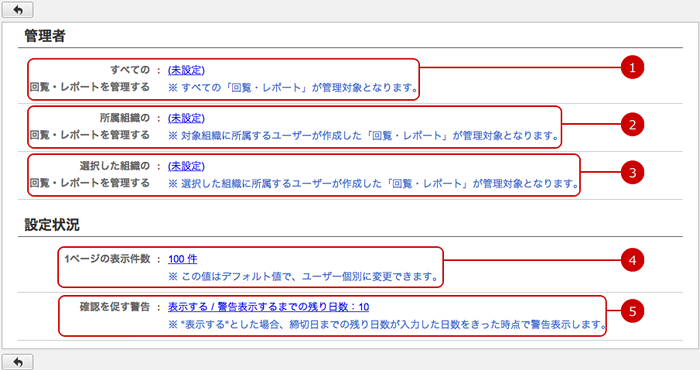
Task: Click the back arrow button at top
Action: click(x=17, y=9)
